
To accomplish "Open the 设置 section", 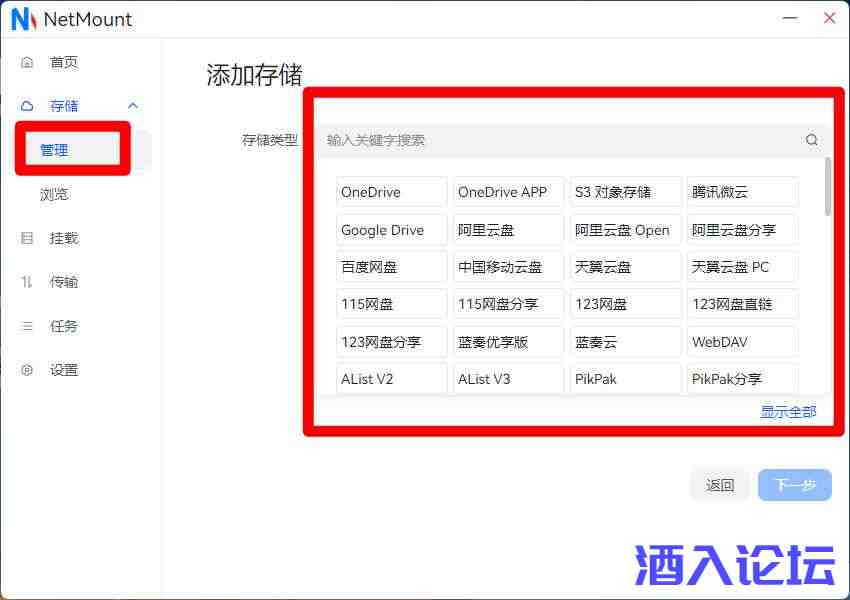I will [64, 370].
